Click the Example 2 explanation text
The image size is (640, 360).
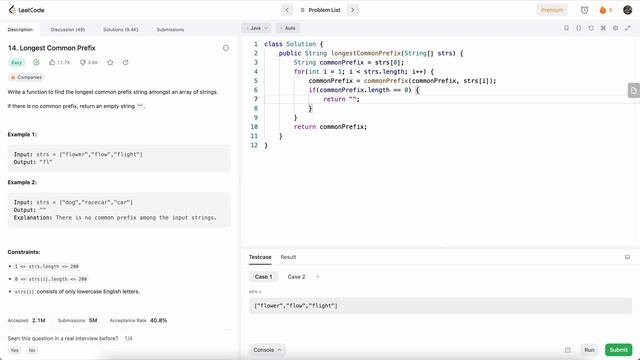tap(115, 218)
